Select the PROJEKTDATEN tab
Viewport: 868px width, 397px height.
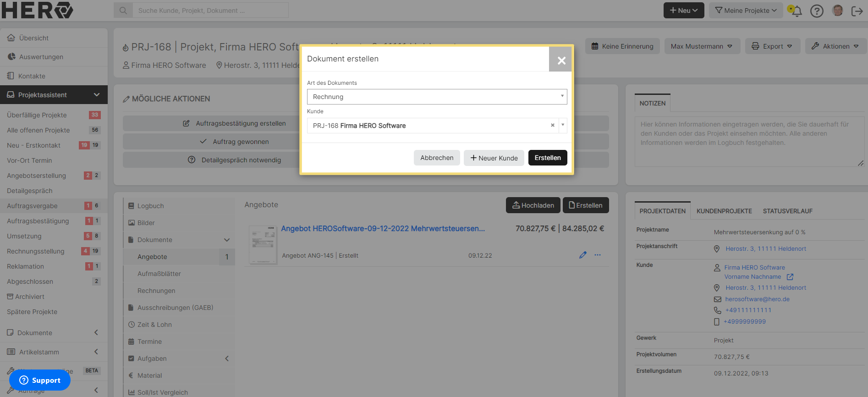pos(663,211)
